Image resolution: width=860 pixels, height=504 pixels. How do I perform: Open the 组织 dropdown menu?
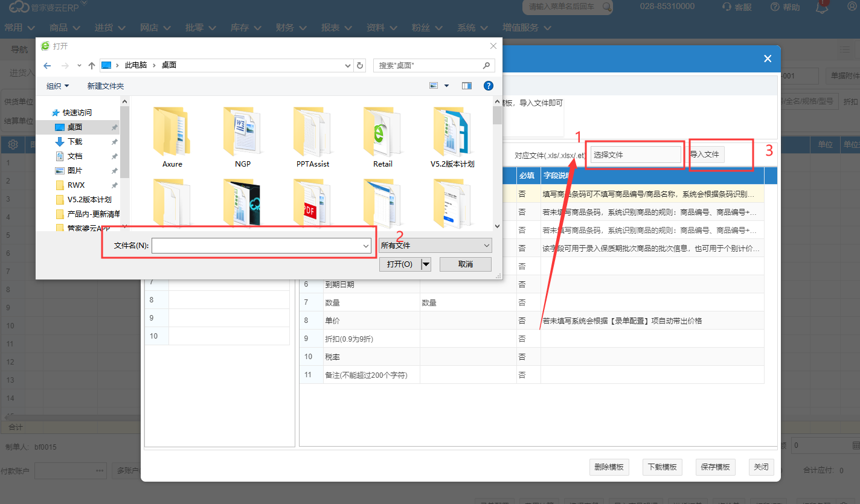pyautogui.click(x=58, y=86)
